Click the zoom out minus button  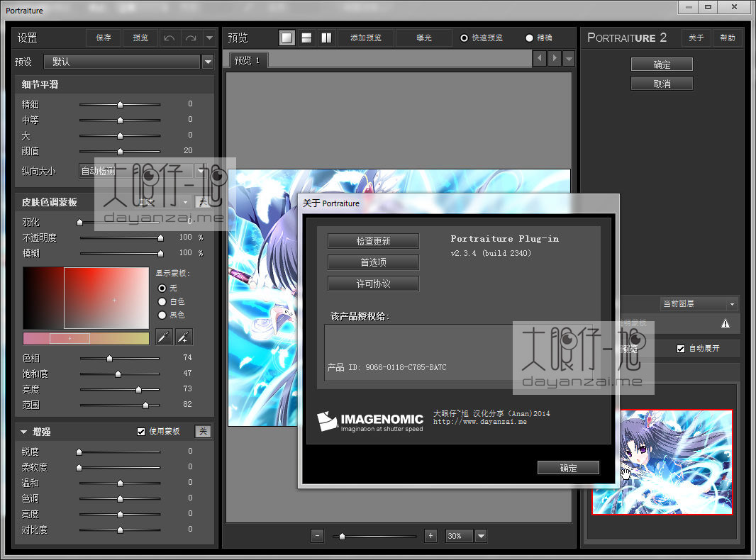pos(317,535)
